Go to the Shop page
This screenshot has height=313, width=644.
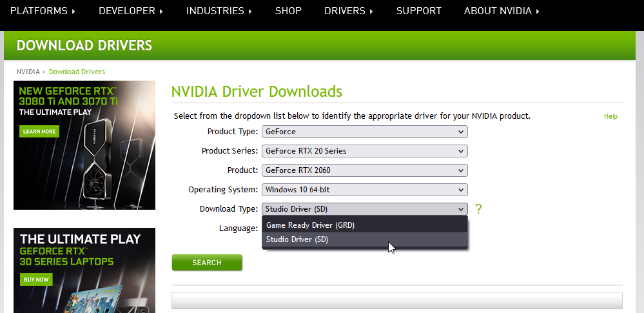pyautogui.click(x=288, y=11)
